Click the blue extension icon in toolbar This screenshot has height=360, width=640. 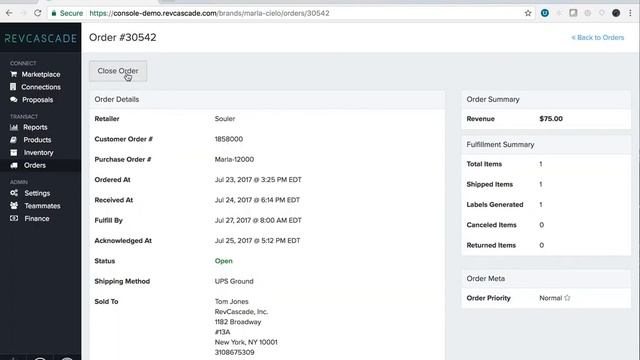544,13
